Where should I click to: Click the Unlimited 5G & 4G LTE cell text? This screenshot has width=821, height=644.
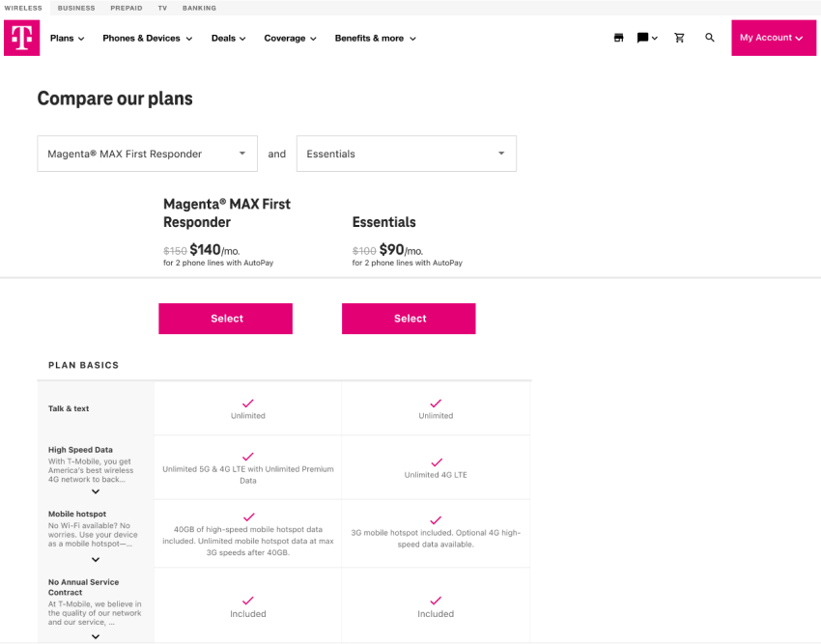coord(248,475)
